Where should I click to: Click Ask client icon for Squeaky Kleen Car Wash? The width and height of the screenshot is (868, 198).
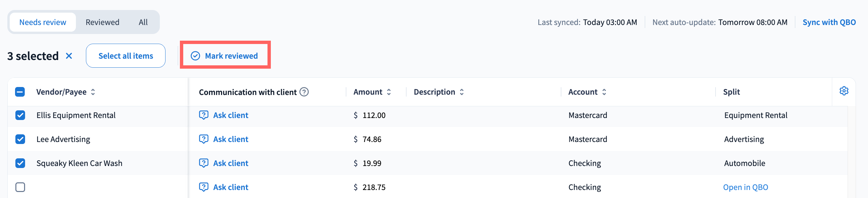point(204,163)
